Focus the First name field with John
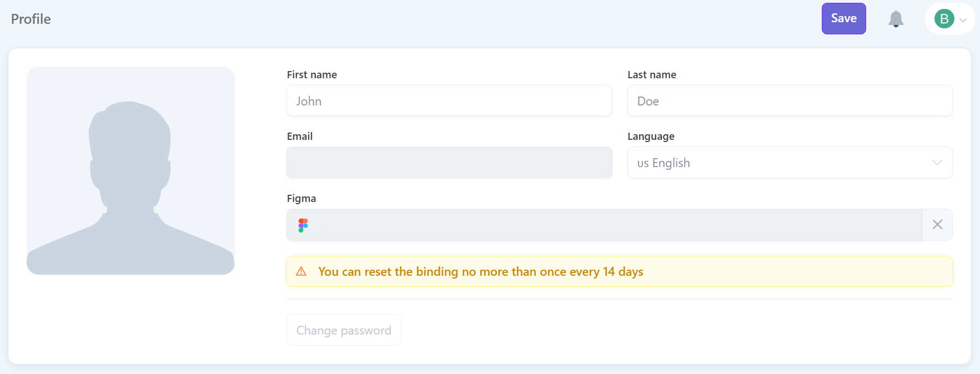Image resolution: width=980 pixels, height=374 pixels. pos(449,100)
